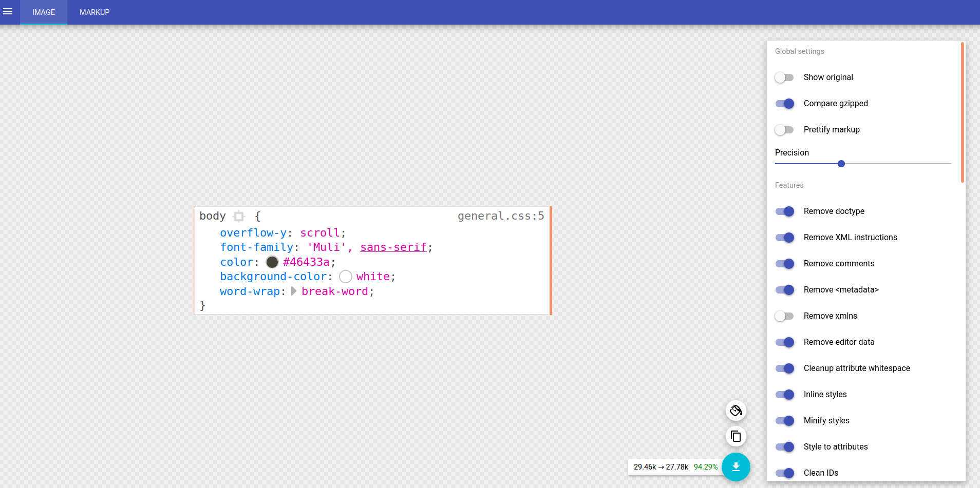This screenshot has width=980, height=488.
Task: Click the Precision slider handle
Action: pos(841,164)
